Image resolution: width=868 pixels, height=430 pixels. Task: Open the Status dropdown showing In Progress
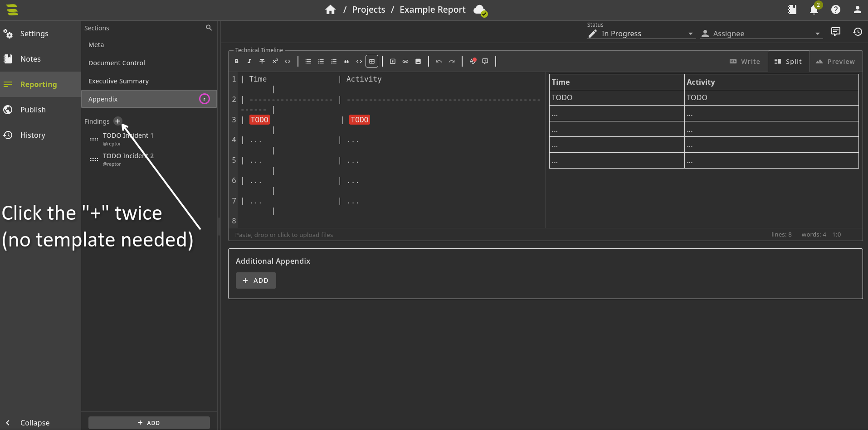(x=641, y=34)
